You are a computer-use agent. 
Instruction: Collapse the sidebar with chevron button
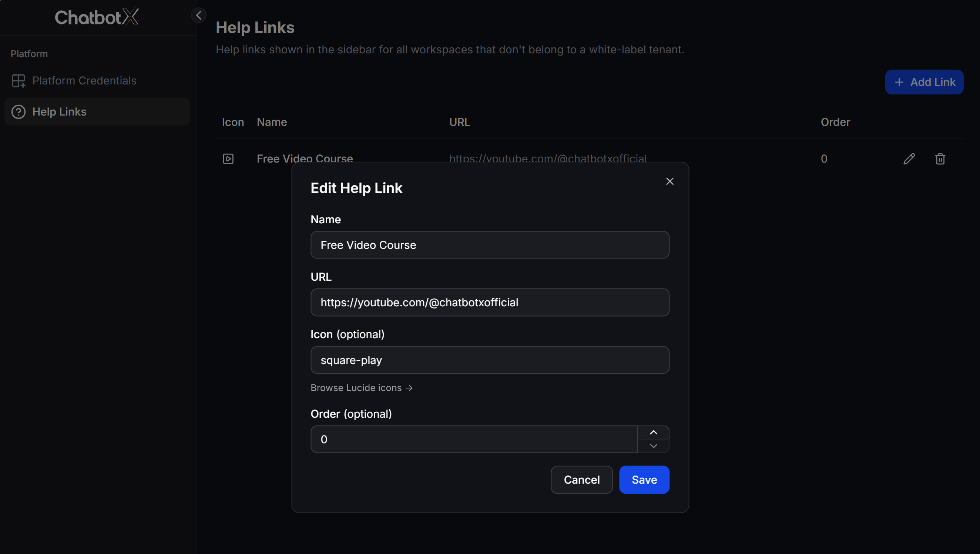tap(199, 15)
